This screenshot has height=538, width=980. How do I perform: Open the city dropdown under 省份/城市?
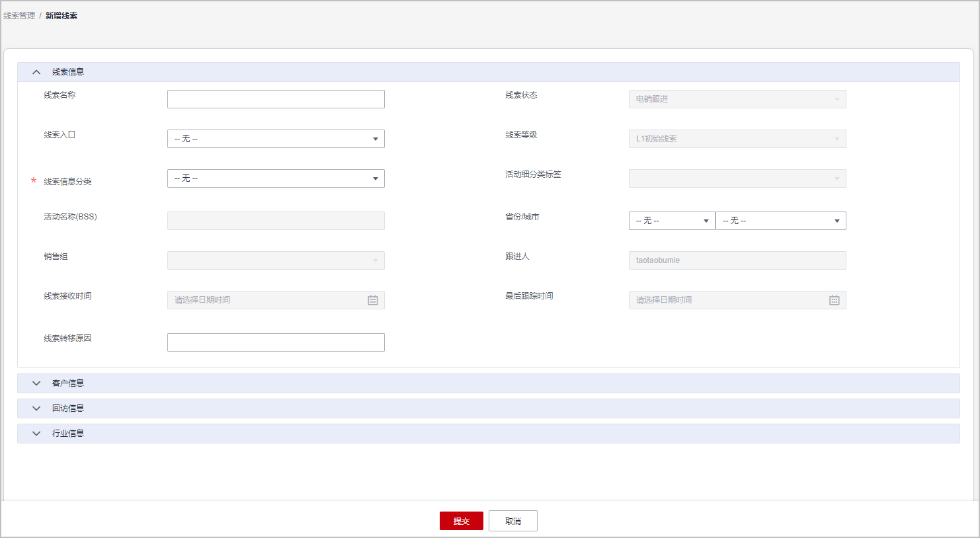point(780,221)
